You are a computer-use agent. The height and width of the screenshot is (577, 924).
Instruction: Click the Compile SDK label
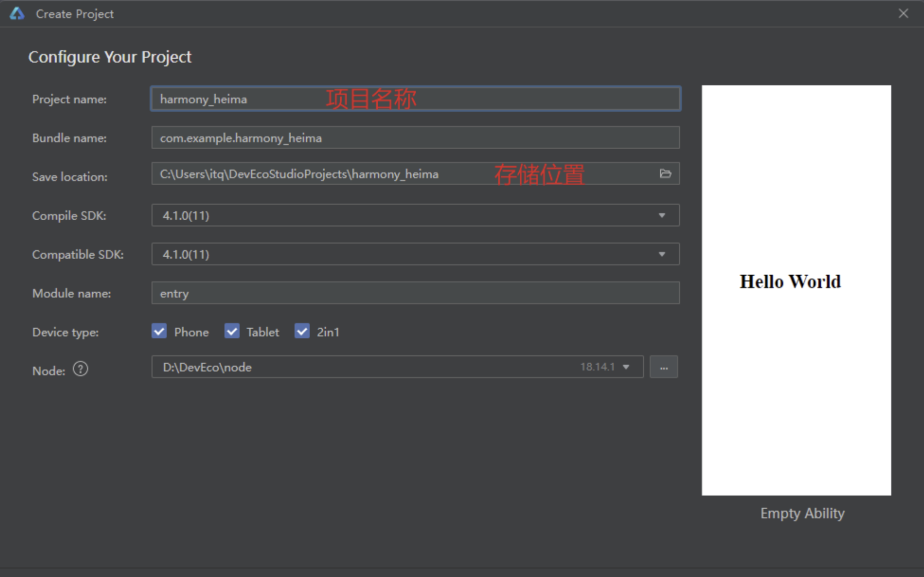69,216
